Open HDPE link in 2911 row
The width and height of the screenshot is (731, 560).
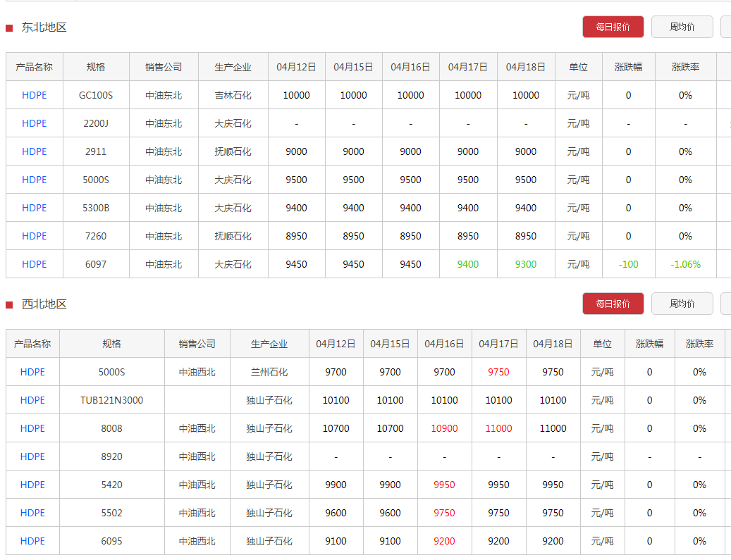coord(35,152)
